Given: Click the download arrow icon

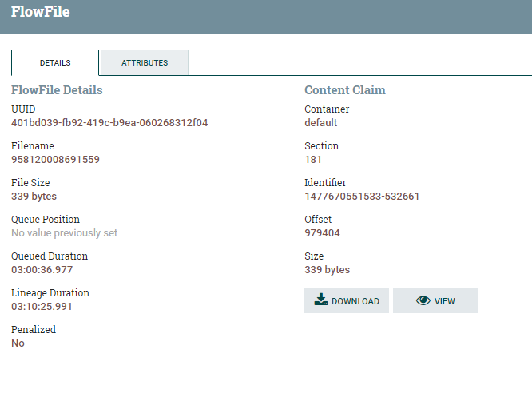Looking at the screenshot, I should point(320,300).
